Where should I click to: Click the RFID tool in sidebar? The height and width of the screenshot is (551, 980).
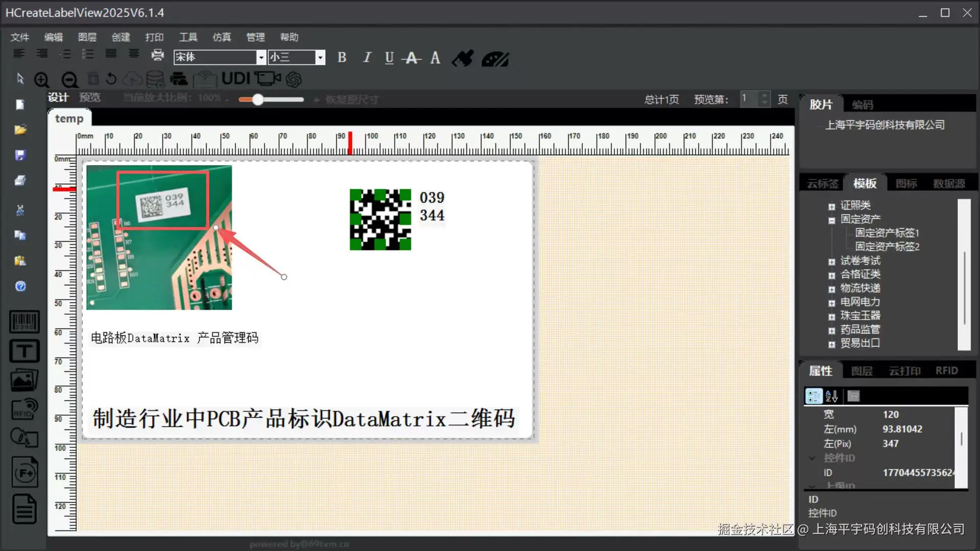click(24, 409)
